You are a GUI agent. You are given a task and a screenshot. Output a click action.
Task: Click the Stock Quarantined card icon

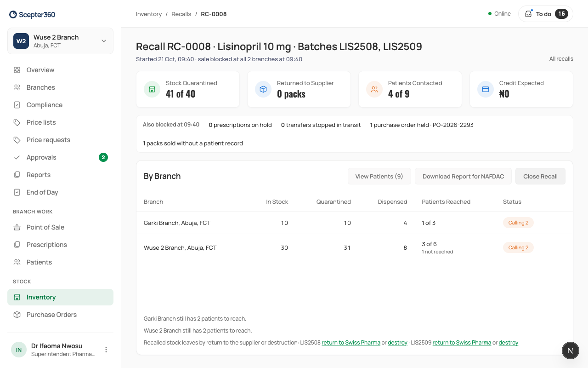click(x=152, y=89)
